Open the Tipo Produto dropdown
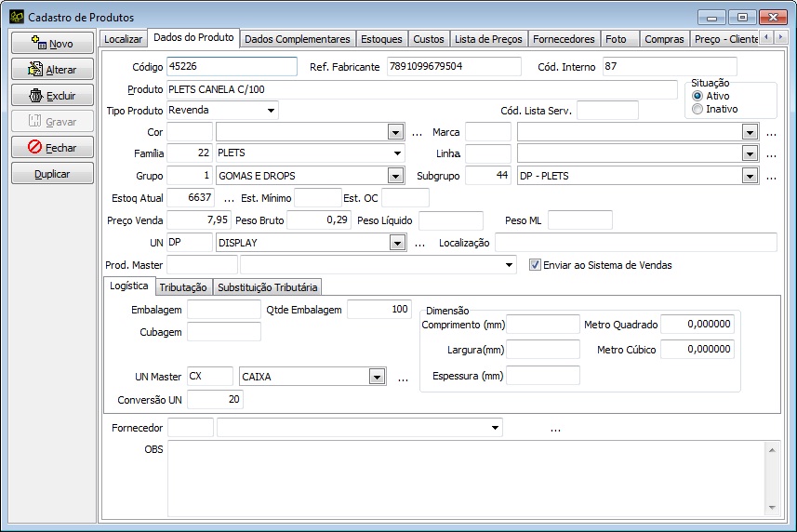The image size is (797, 532). (271, 110)
